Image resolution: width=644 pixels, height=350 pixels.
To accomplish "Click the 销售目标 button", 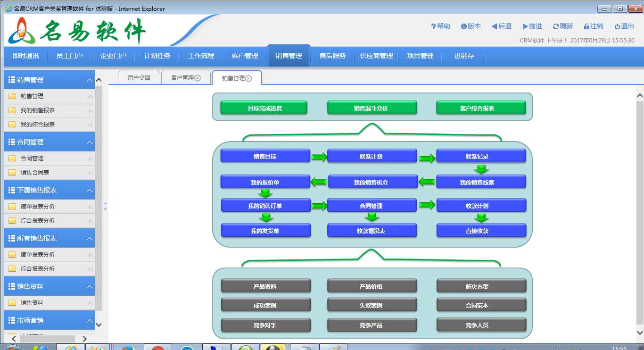I will [265, 156].
